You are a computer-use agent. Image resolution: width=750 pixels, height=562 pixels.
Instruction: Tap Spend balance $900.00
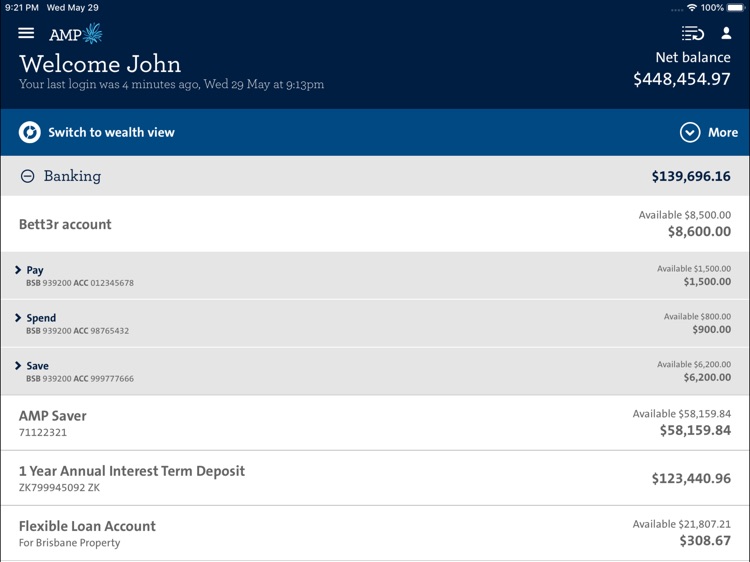tap(711, 330)
